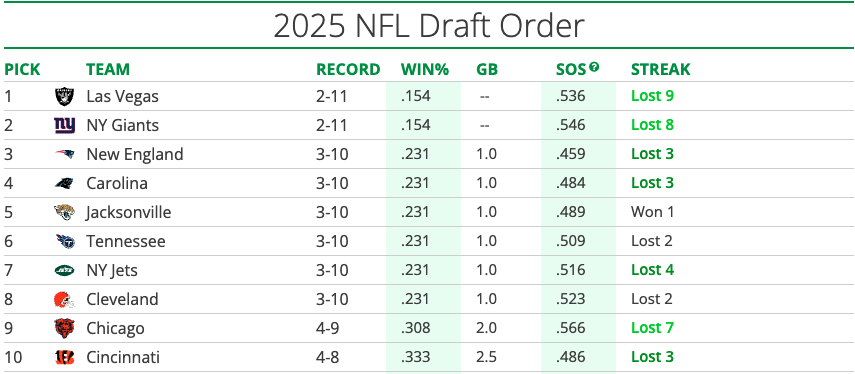The image size is (855, 374).
Task: Sort table by WIN% column header
Action: click(x=425, y=70)
